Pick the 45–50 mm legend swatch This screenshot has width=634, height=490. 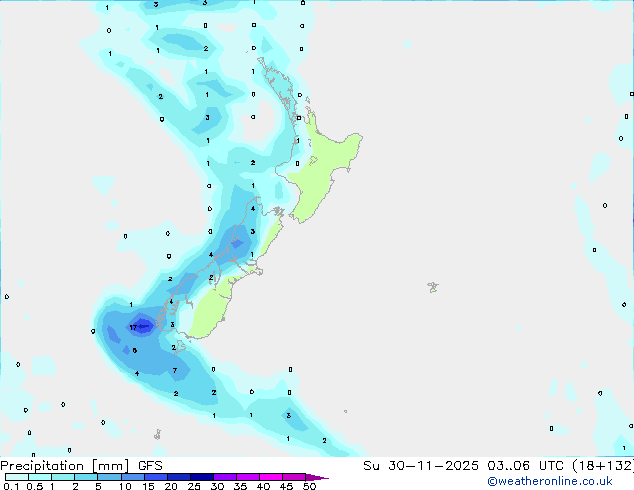pyautogui.click(x=294, y=477)
